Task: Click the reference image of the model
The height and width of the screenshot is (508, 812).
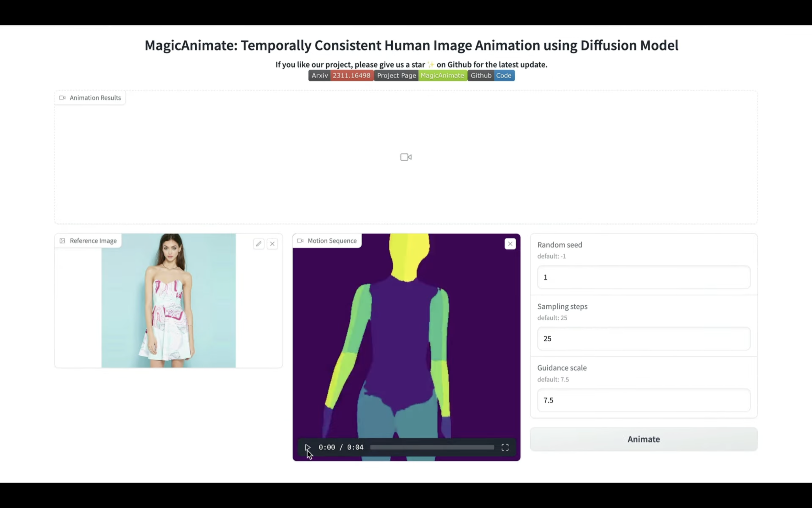Action: click(x=168, y=301)
